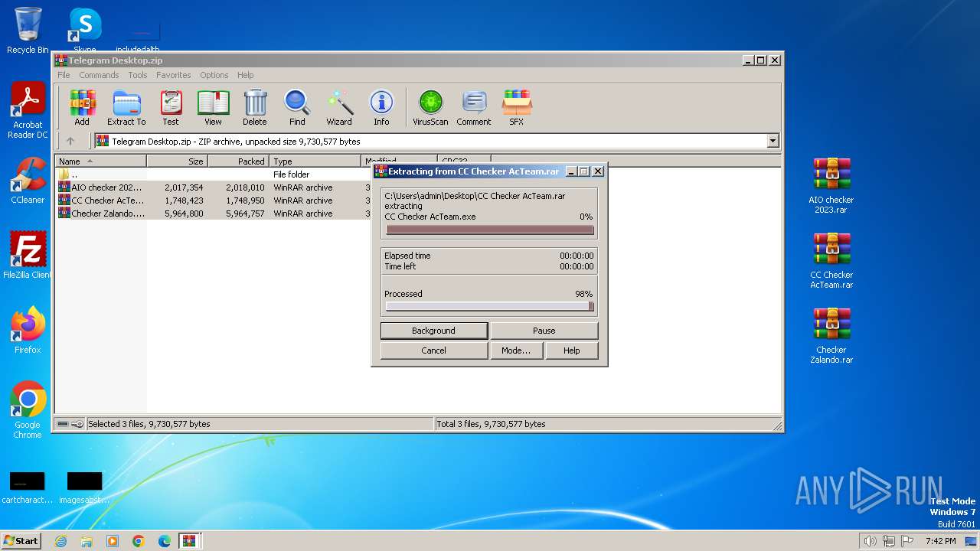Viewport: 980px width, 551px height.
Task: Pause the extraction
Action: pos(544,331)
